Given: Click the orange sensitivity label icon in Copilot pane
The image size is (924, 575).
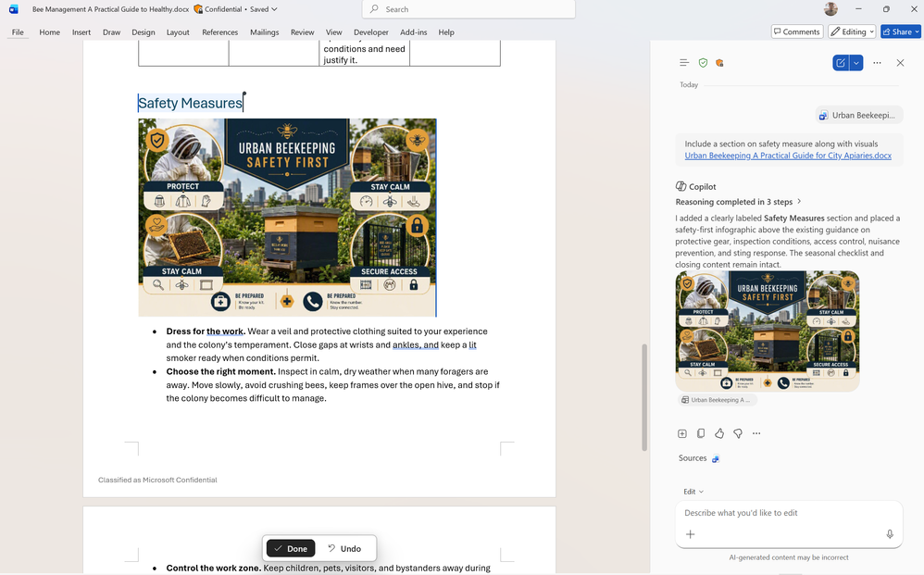Looking at the screenshot, I should [719, 62].
